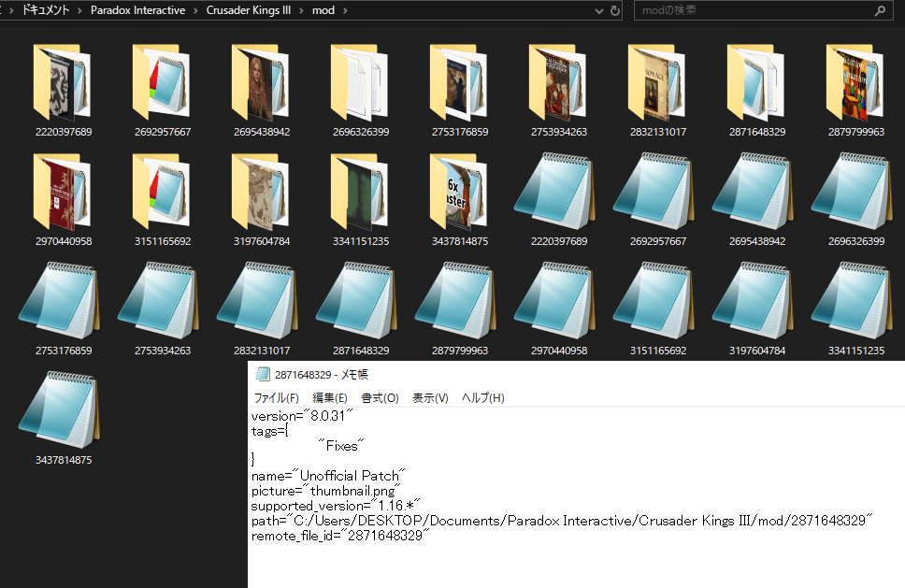Select the 2753934263 folder icon
Image resolution: width=905 pixels, height=588 pixels.
coord(558,82)
